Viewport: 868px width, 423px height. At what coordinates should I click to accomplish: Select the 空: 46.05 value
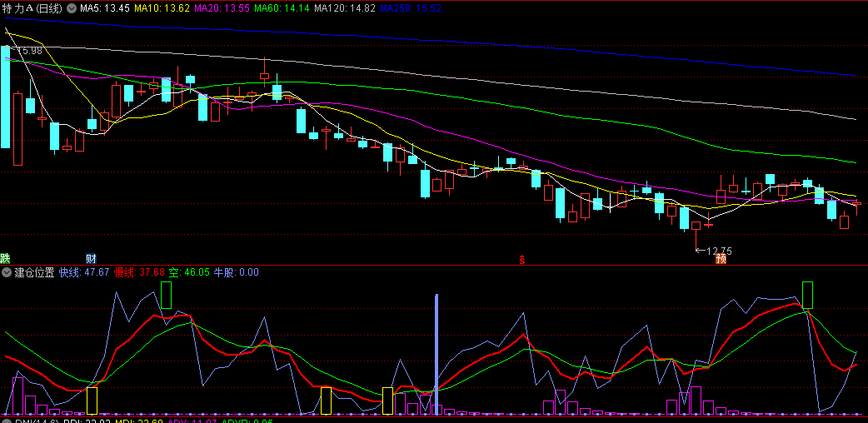click(189, 271)
